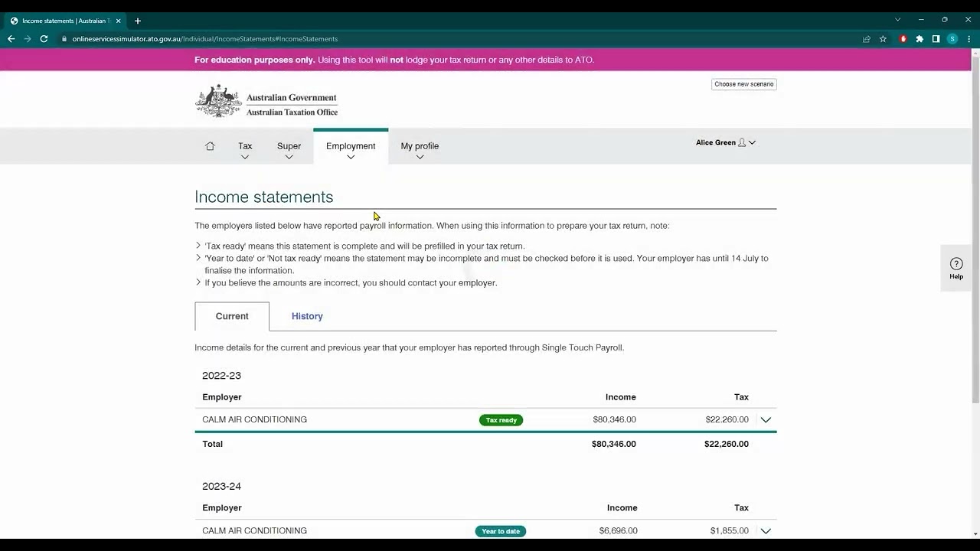
Task: Expand the 2022-23 CALM AIR CONDITIONING row
Action: point(766,420)
